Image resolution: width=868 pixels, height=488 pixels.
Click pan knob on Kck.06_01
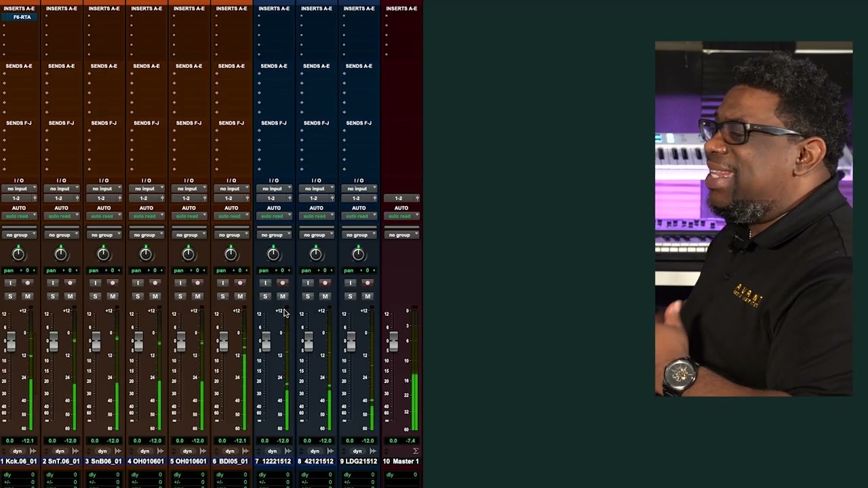[x=18, y=254]
